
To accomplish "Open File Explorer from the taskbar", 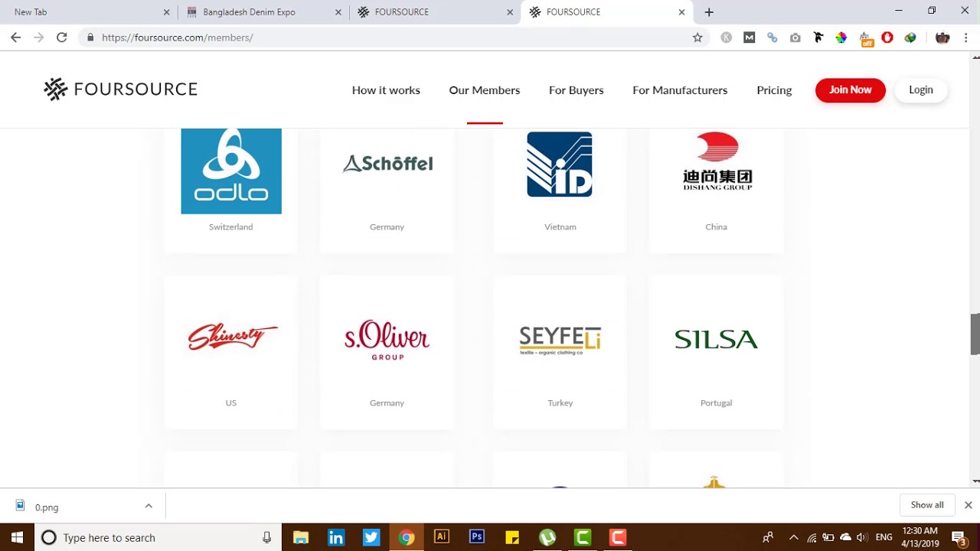I will pyautogui.click(x=301, y=537).
